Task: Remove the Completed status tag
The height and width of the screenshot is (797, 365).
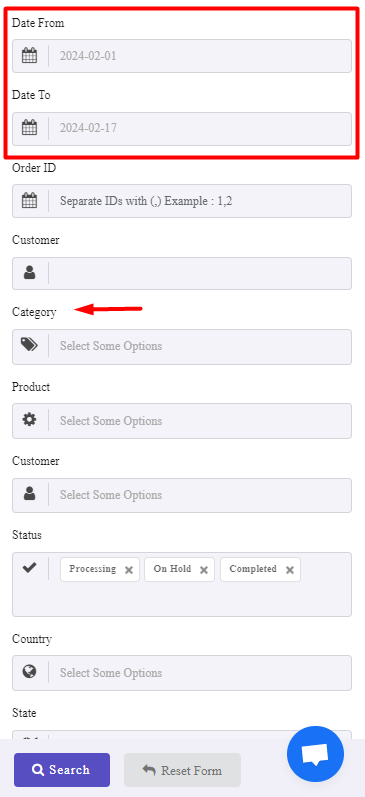Action: pyautogui.click(x=290, y=570)
